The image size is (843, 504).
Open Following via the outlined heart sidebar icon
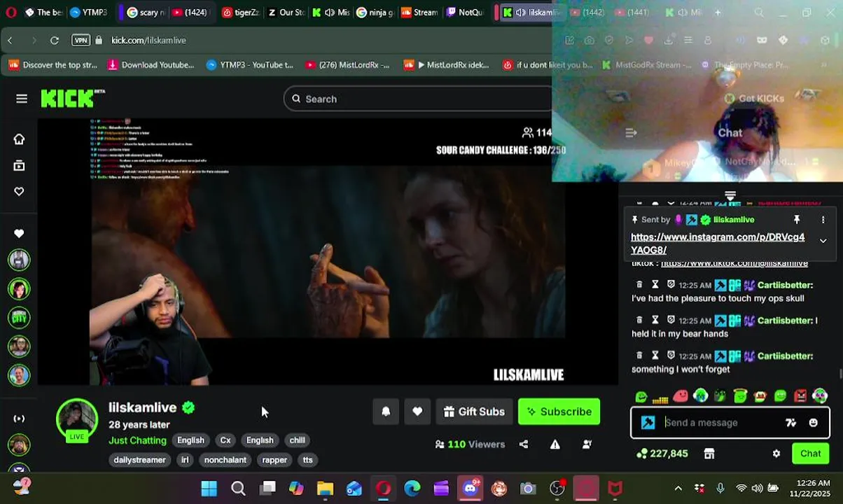19,191
